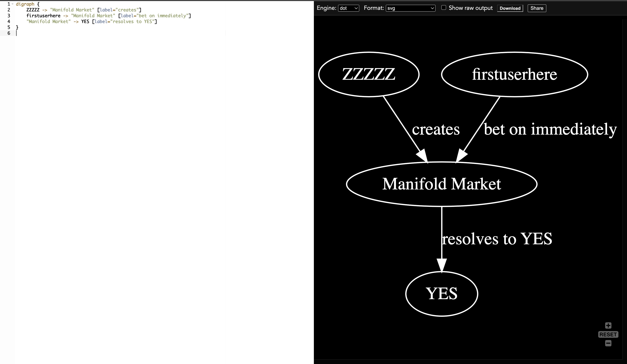Click the Download button
This screenshot has width=627, height=364.
[510, 8]
